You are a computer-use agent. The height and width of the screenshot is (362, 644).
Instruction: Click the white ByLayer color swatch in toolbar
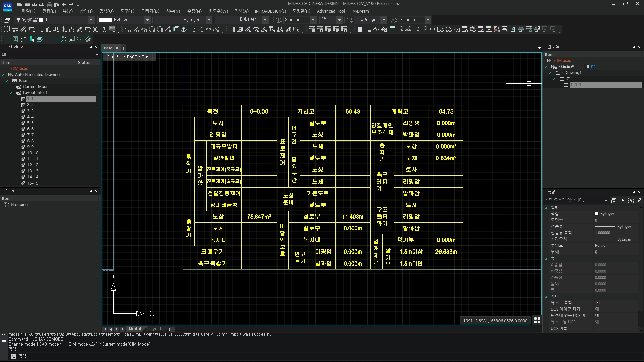click(x=105, y=20)
